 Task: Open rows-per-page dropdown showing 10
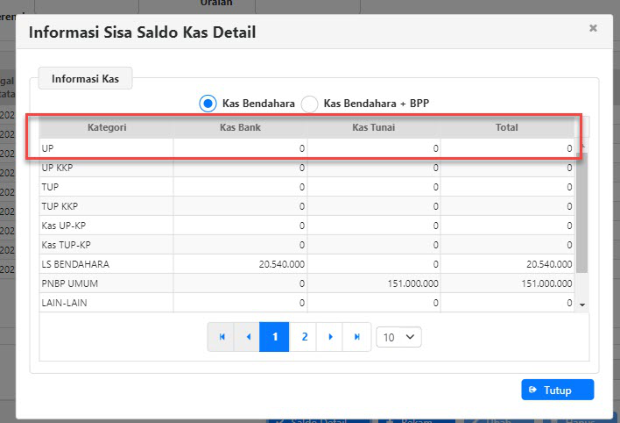(398, 337)
